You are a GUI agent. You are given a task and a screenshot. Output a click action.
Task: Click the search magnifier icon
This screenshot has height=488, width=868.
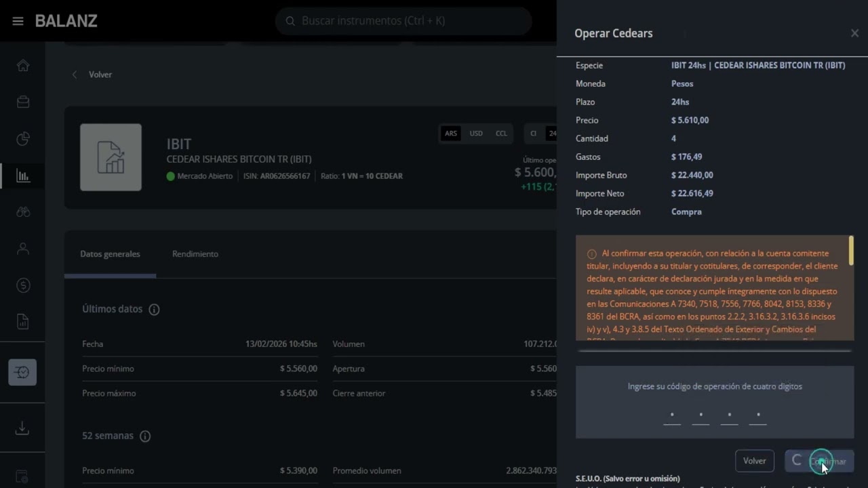pyautogui.click(x=290, y=21)
